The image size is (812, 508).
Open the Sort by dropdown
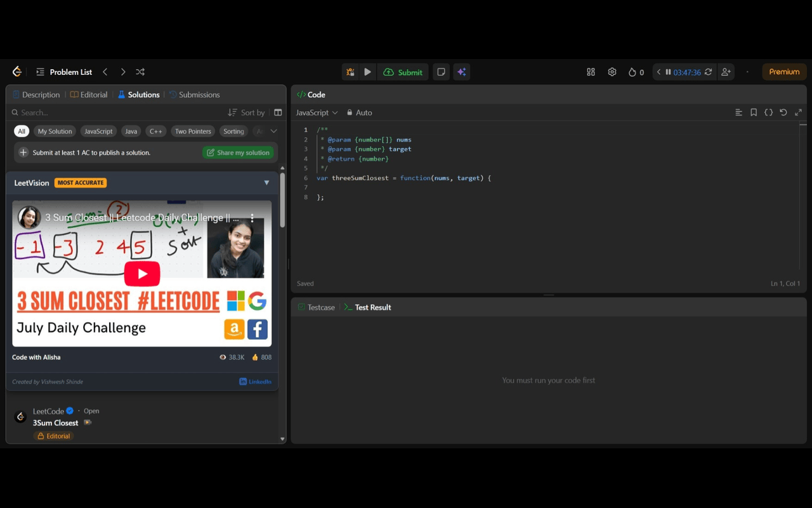pos(246,112)
